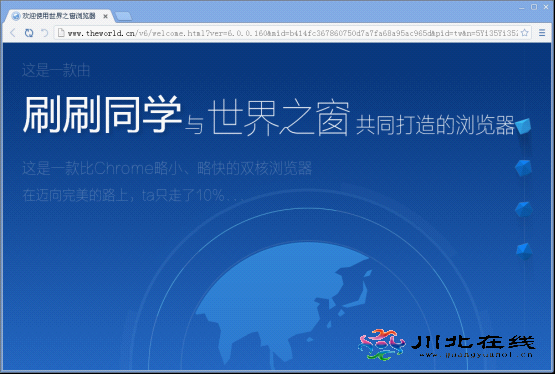Screen dimensions: 555x374
Task: Select the 欢迎使用世界之窗浏览器 tab
Action: (x=58, y=16)
